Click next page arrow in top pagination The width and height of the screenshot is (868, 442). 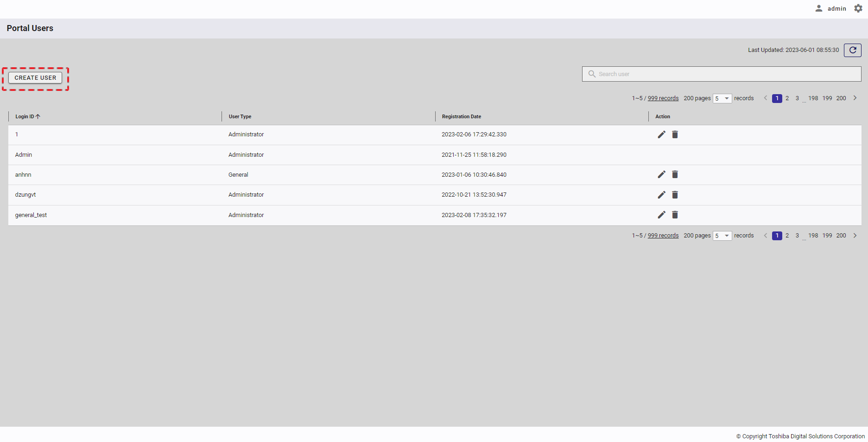click(855, 98)
